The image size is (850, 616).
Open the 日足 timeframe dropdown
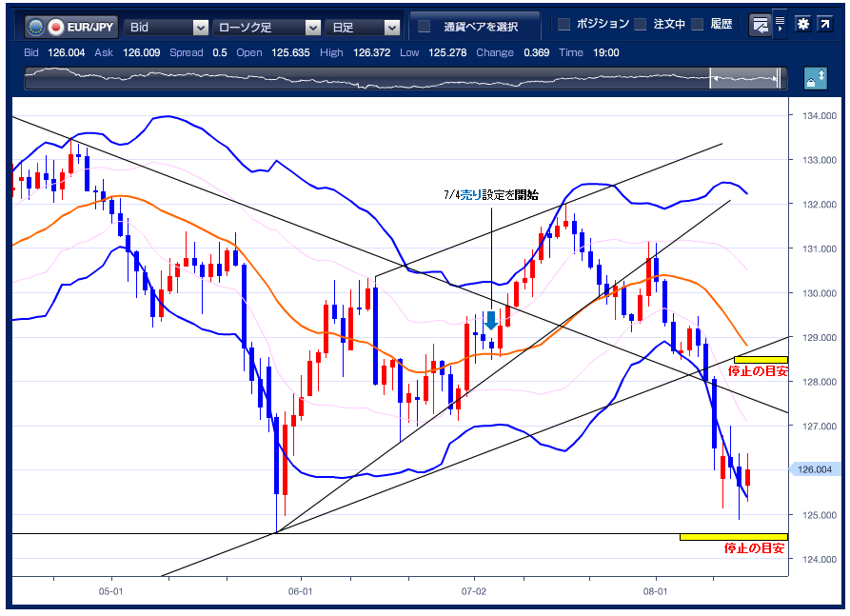pos(363,27)
